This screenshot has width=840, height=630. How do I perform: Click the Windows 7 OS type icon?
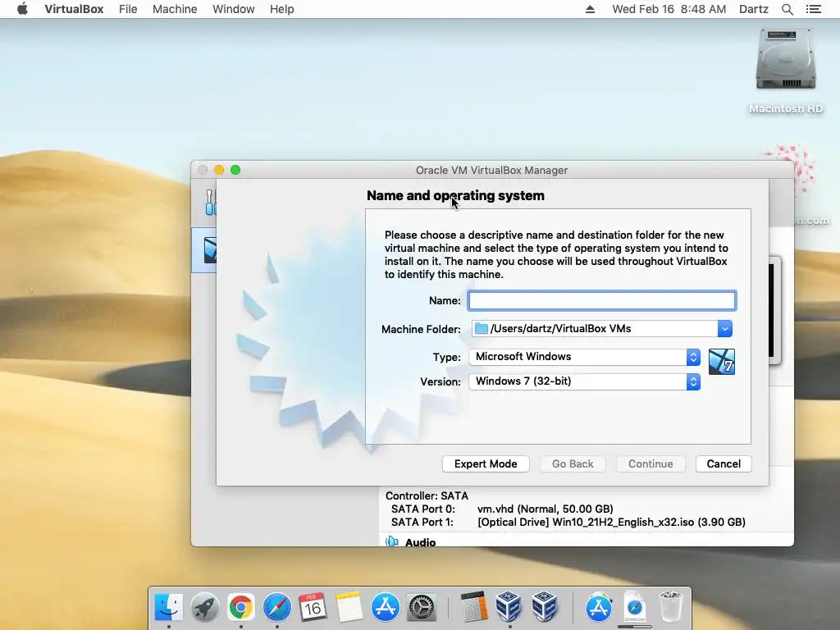tap(722, 362)
